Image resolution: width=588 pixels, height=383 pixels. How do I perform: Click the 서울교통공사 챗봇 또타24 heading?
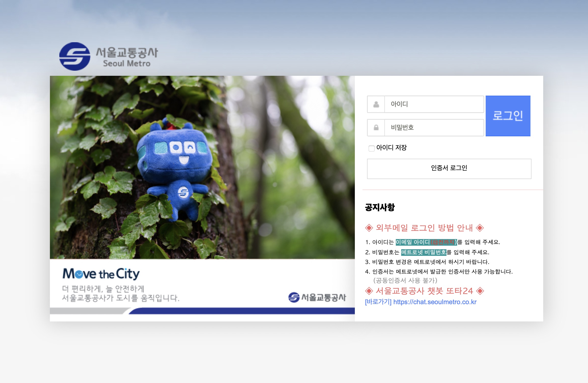[x=424, y=291]
